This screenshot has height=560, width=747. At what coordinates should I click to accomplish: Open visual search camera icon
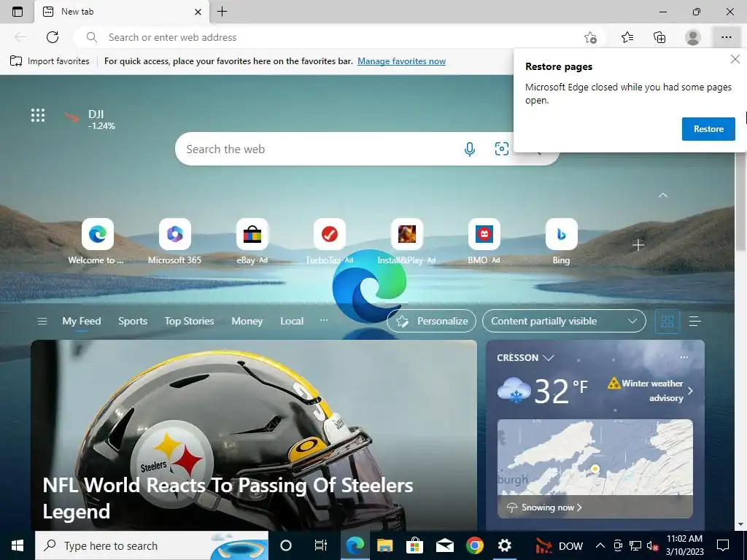pos(502,149)
